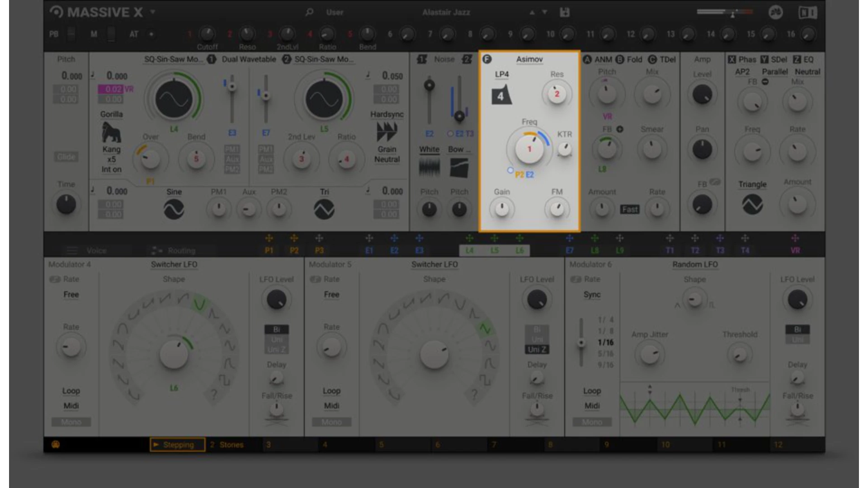Screen dimensions: 868x488
Task: Click the Voice page icon
Action: [72, 250]
